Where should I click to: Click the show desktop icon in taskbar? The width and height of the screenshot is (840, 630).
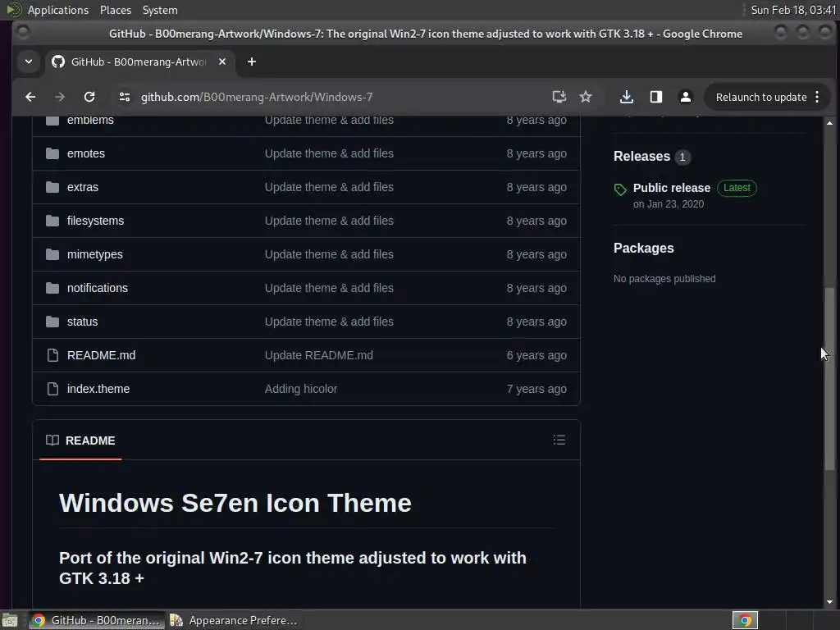[x=10, y=620]
